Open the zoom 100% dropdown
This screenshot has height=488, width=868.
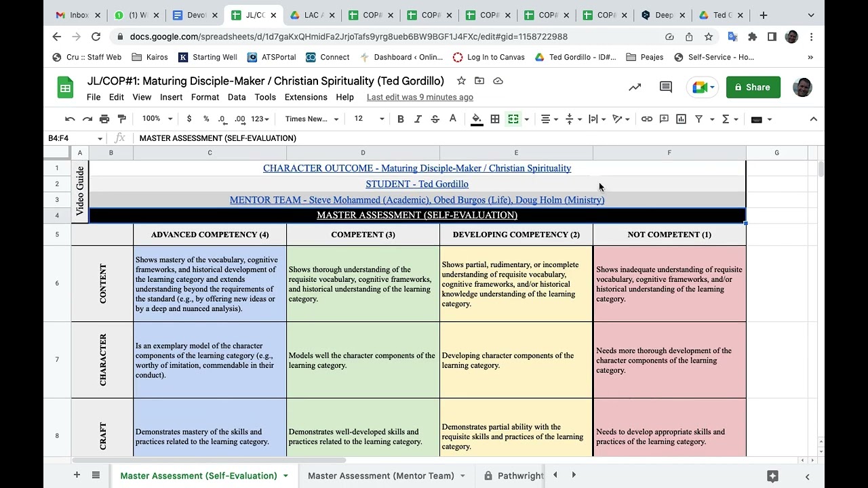(x=157, y=119)
